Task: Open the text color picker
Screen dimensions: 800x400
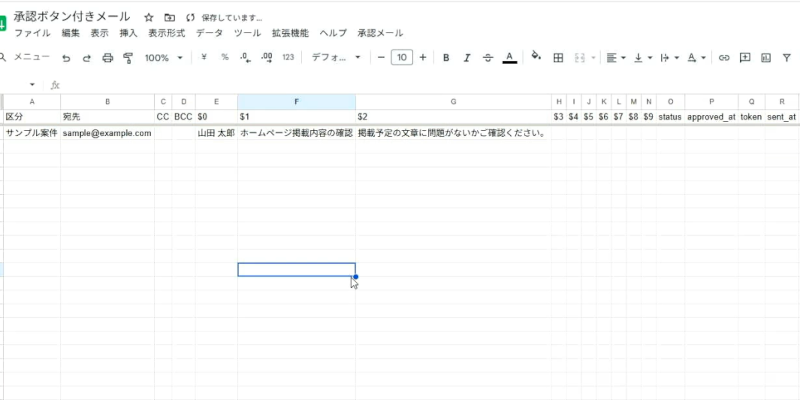Action: click(x=510, y=57)
